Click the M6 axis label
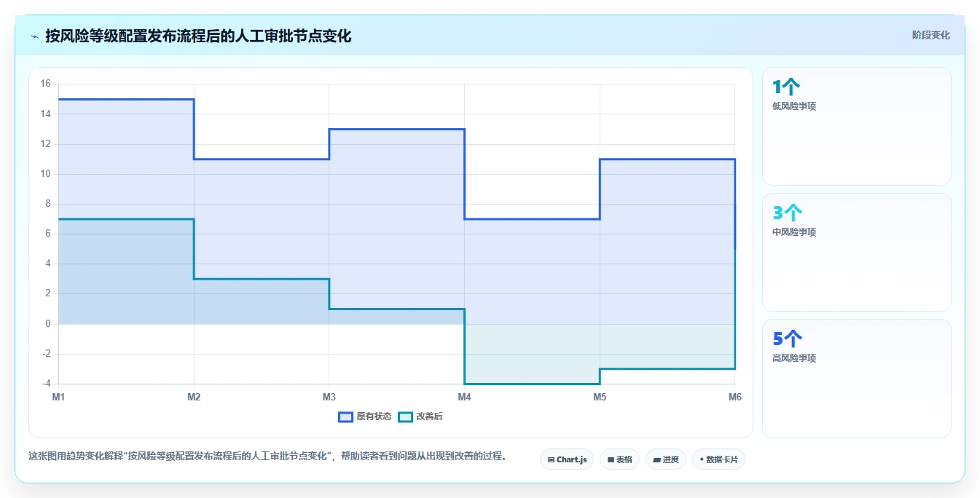 pyautogui.click(x=734, y=397)
